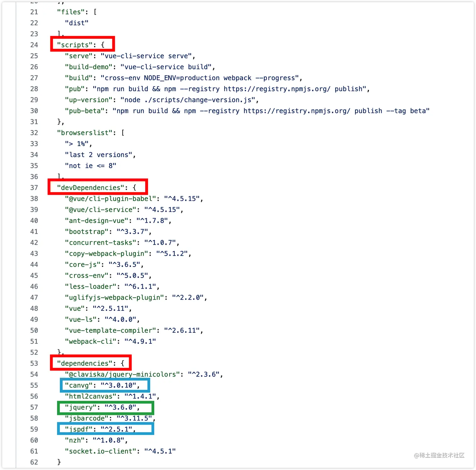Click the "browserslist" key
Viewport: 476px width, 470px height.
[85, 133]
